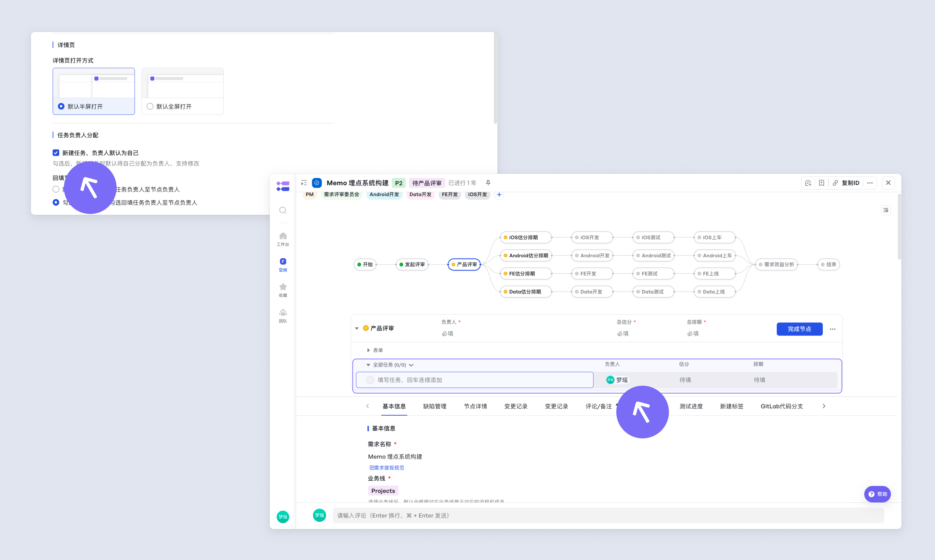Set the node 负责人 必填 field
The height and width of the screenshot is (560, 935).
click(447, 334)
